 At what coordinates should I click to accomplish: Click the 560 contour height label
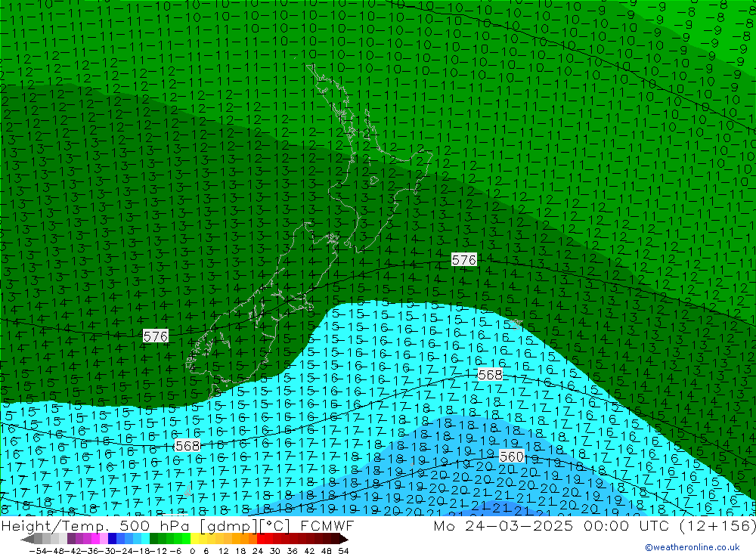tap(511, 456)
